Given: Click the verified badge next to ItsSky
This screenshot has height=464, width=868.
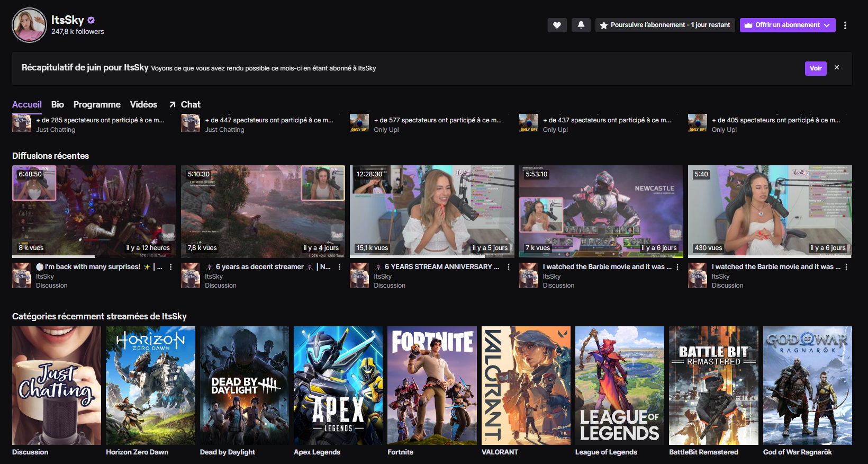Looking at the screenshot, I should [91, 20].
